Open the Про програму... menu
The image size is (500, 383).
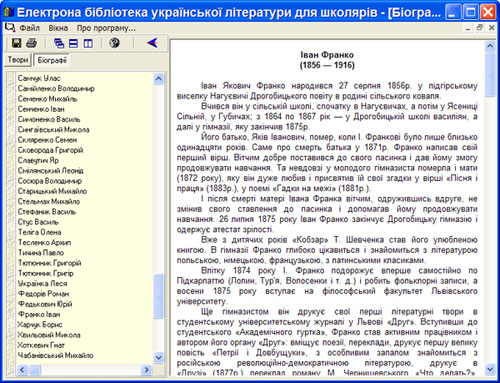[106, 28]
